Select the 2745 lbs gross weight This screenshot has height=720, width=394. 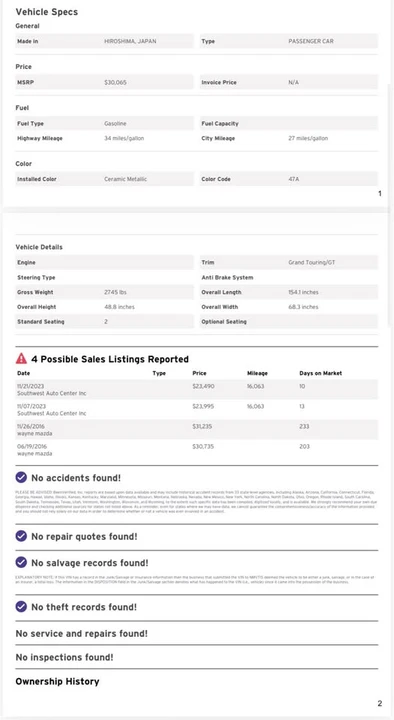[115, 292]
